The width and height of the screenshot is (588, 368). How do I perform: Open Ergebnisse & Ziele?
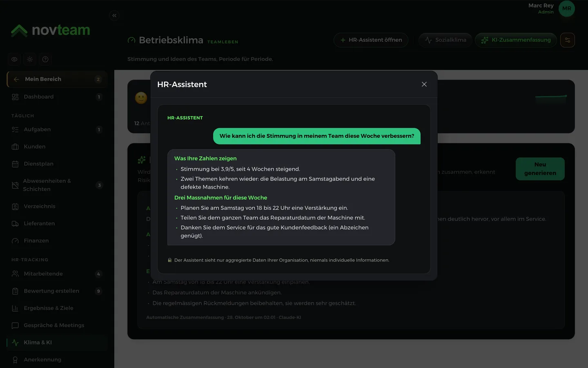click(57, 308)
